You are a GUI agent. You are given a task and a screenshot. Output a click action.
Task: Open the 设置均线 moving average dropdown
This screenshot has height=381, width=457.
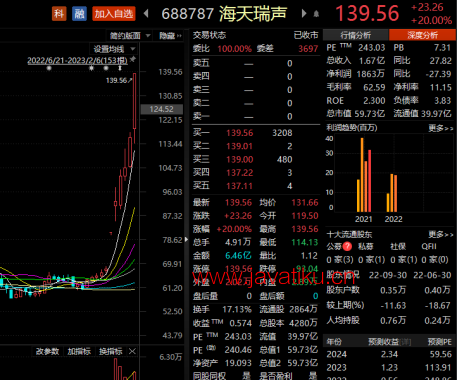pos(113,49)
